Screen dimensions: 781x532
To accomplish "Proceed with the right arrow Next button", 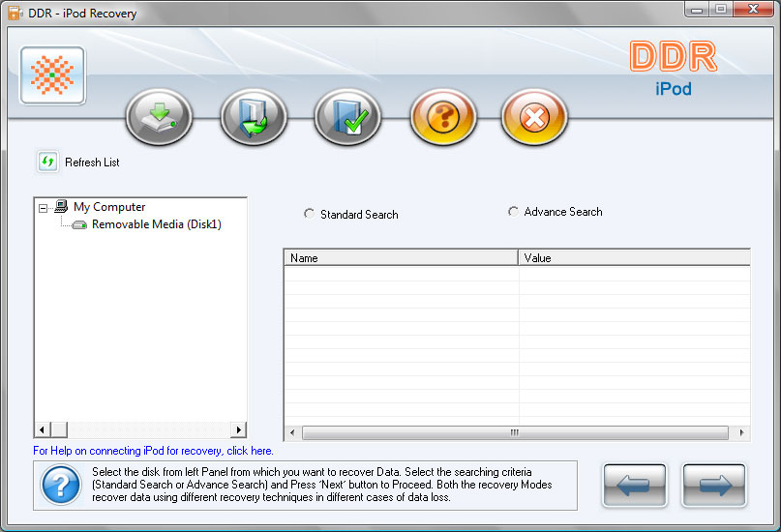I will click(714, 486).
